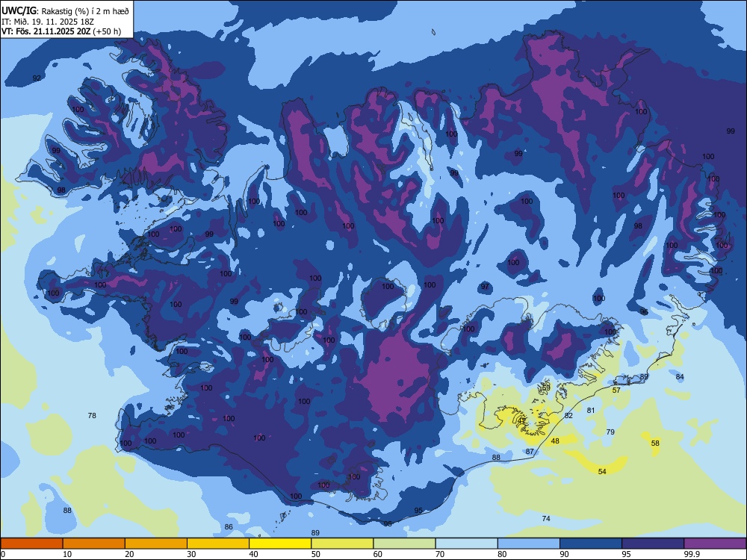Image resolution: width=747 pixels, height=560 pixels.
Task: Click the map value 84 off the east coast
Action: (680, 377)
